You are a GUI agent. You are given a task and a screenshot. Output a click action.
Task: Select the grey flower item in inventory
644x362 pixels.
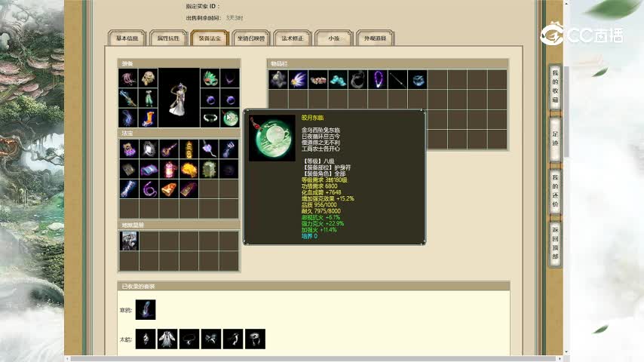278,79
